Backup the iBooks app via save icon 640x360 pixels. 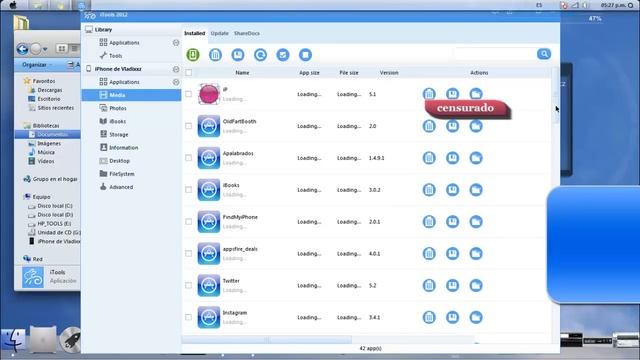click(x=452, y=190)
